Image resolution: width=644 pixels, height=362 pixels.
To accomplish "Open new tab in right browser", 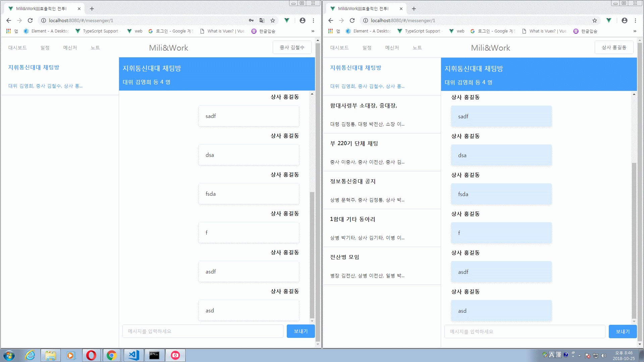I will click(414, 9).
